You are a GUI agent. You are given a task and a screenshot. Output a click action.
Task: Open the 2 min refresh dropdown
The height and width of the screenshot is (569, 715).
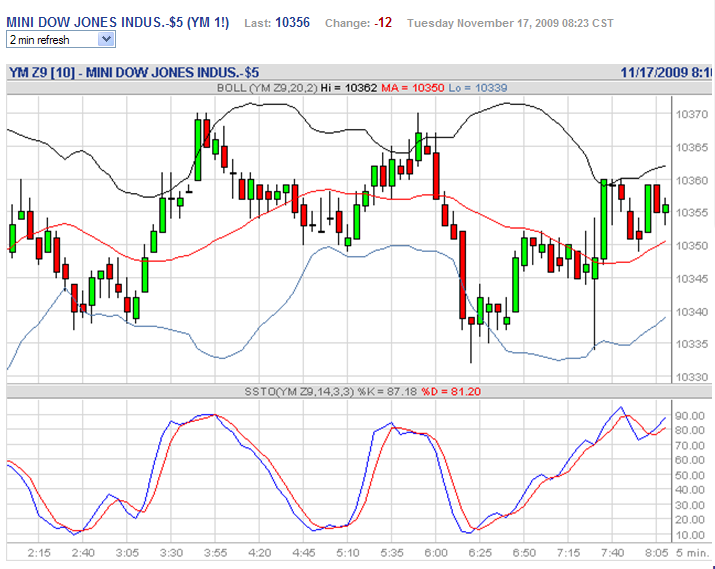61,40
